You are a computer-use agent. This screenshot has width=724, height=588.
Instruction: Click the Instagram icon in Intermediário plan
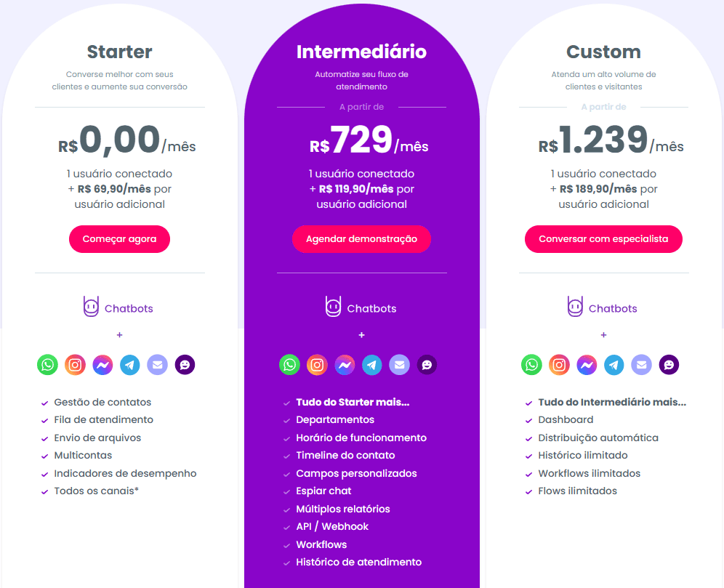click(x=317, y=365)
